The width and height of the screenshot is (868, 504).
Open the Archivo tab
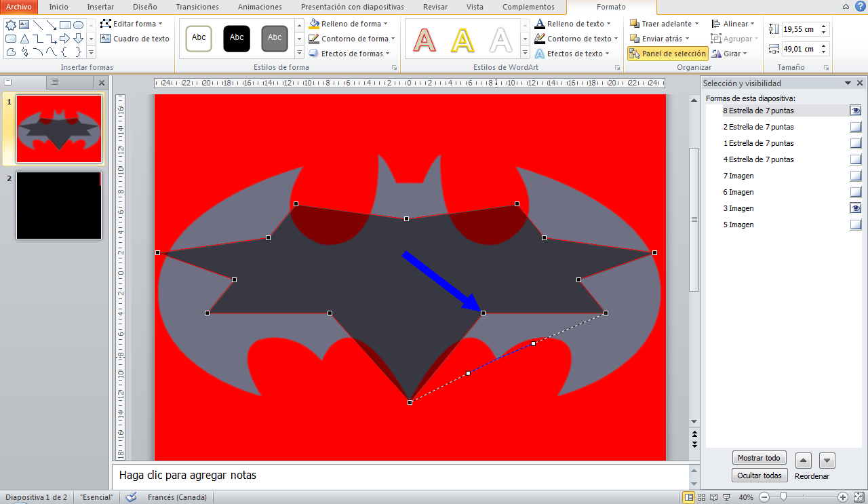(x=19, y=7)
